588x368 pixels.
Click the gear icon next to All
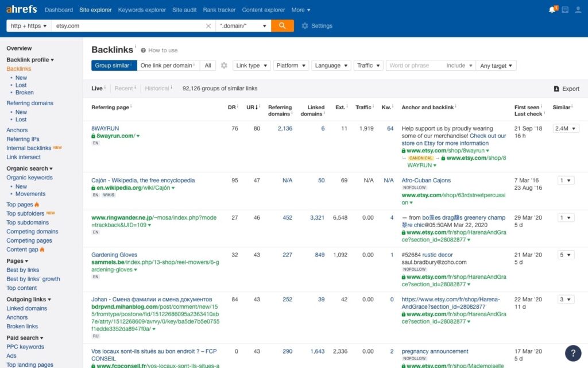[224, 66]
